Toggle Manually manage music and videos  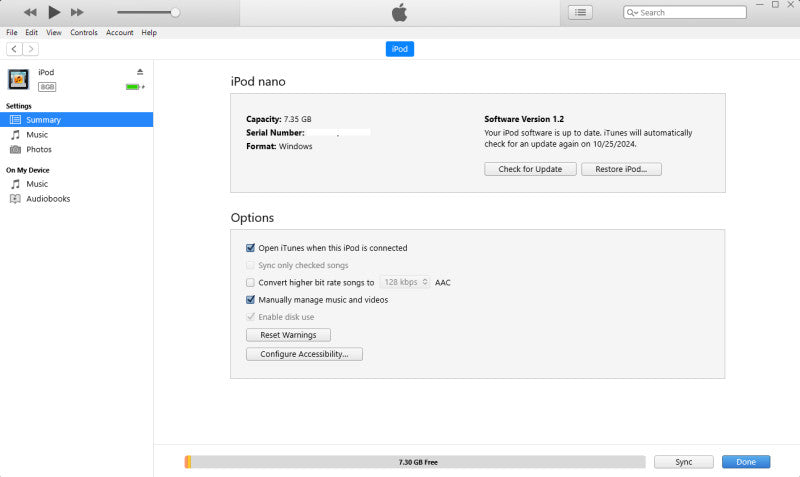coord(250,300)
